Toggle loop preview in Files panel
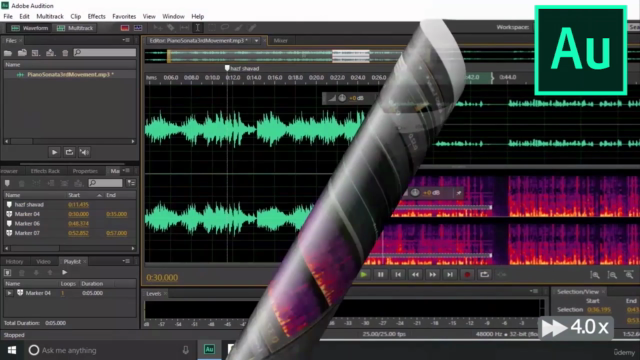 (x=69, y=152)
